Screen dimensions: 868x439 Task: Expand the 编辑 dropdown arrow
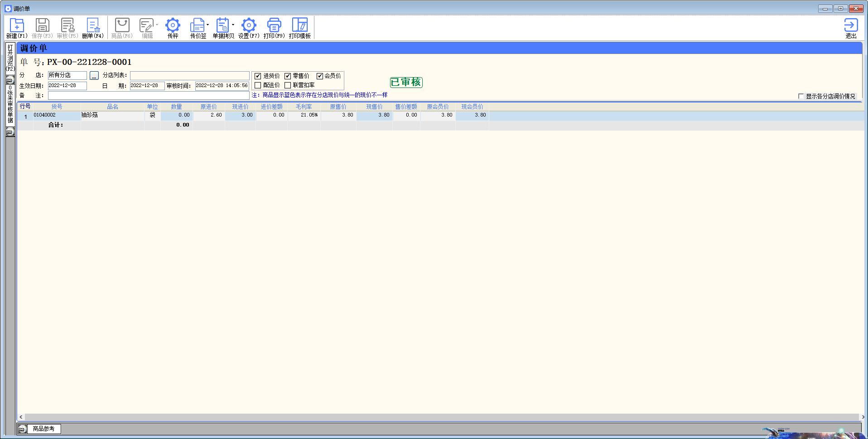click(157, 25)
